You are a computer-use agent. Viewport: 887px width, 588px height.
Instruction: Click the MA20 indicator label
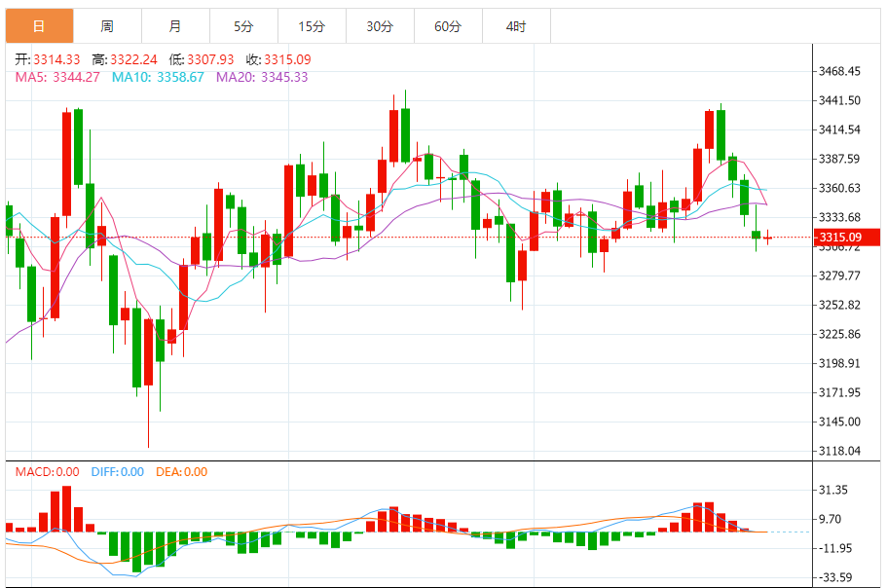[262, 78]
